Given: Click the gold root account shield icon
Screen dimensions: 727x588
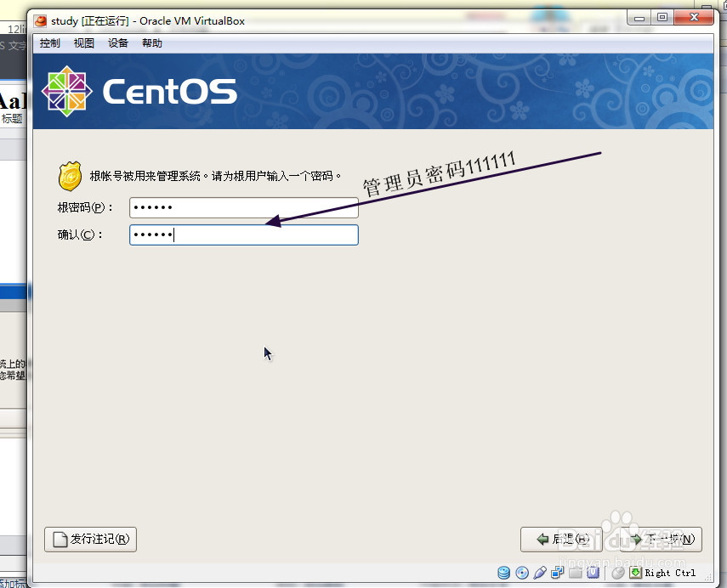Looking at the screenshot, I should click(70, 176).
